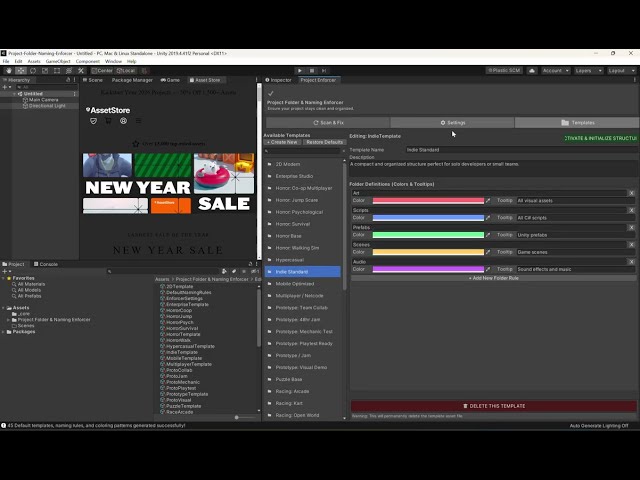The image size is (640, 480).
Task: Toggle the Local handle rotation button
Action: click(126, 71)
